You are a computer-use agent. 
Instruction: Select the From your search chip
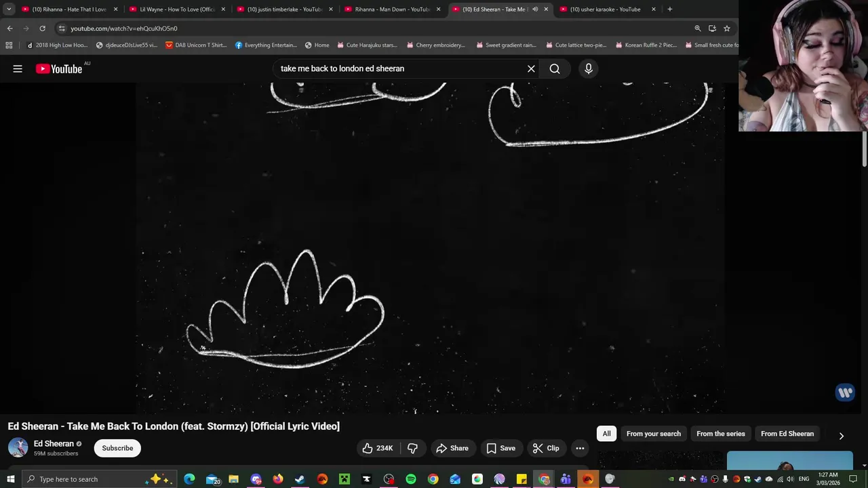click(x=654, y=434)
